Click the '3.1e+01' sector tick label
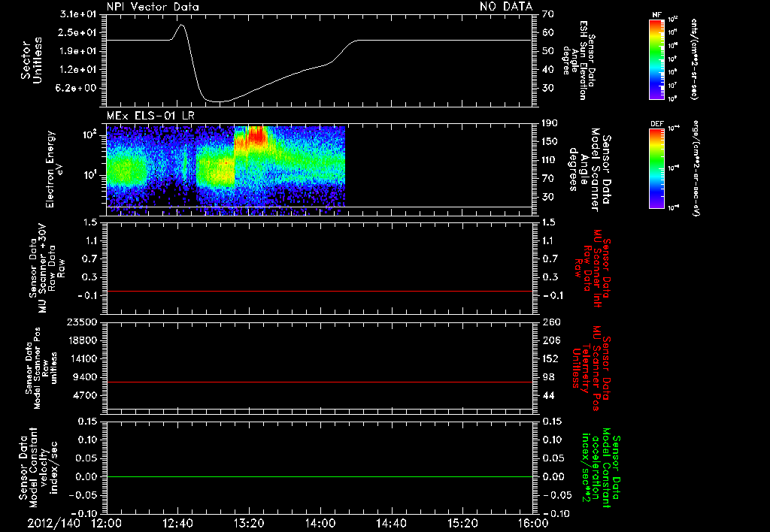 pyautogui.click(x=78, y=14)
